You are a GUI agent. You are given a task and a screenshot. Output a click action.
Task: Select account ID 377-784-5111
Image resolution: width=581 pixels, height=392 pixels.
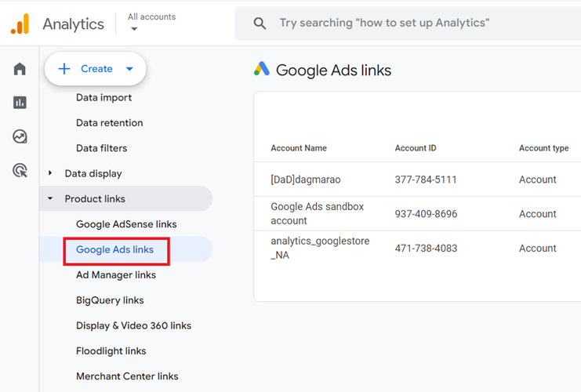click(x=426, y=180)
